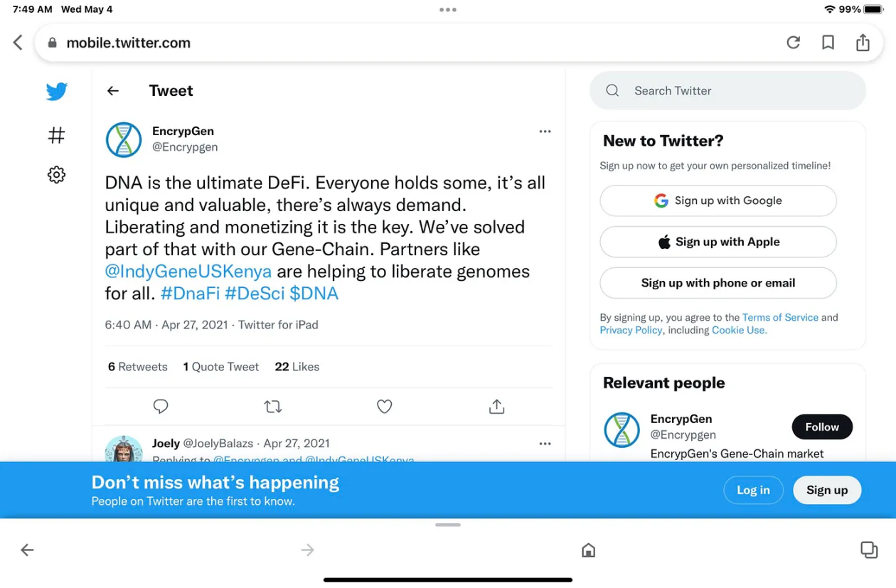The height and width of the screenshot is (588, 896).
Task: Click Sign up with Google
Action: click(718, 201)
